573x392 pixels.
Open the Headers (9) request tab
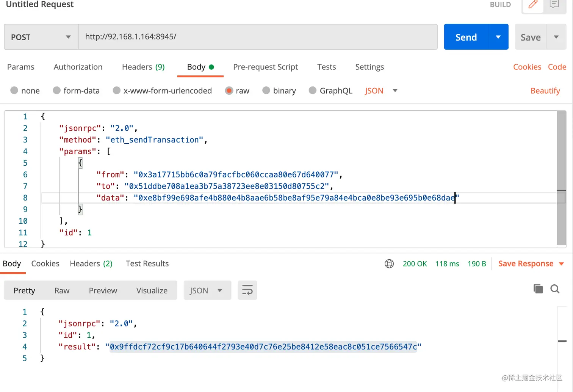(143, 67)
